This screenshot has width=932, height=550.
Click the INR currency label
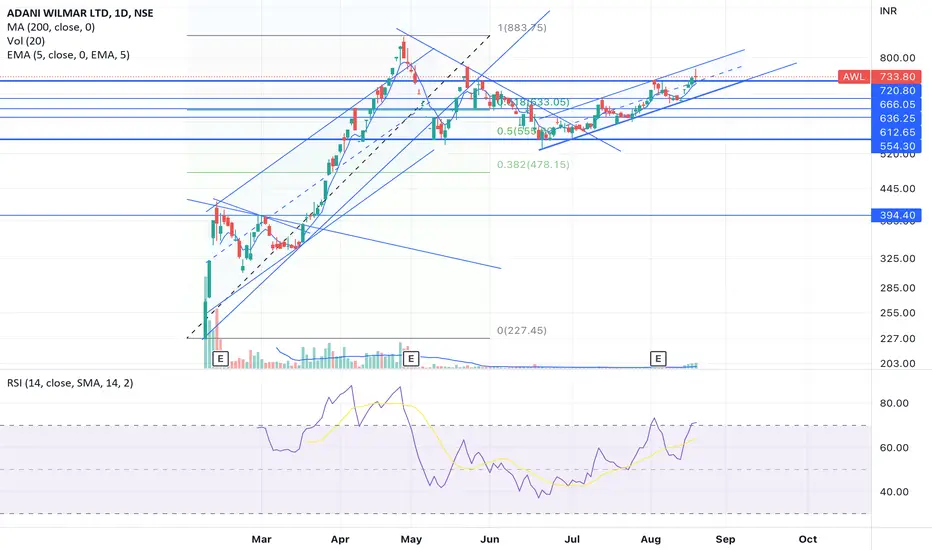(x=888, y=11)
